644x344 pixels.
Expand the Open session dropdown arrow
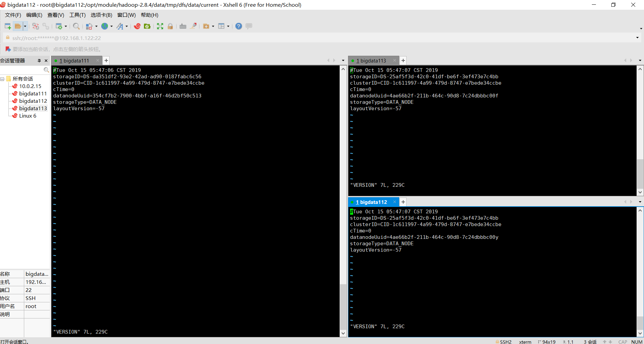[x=25, y=26]
